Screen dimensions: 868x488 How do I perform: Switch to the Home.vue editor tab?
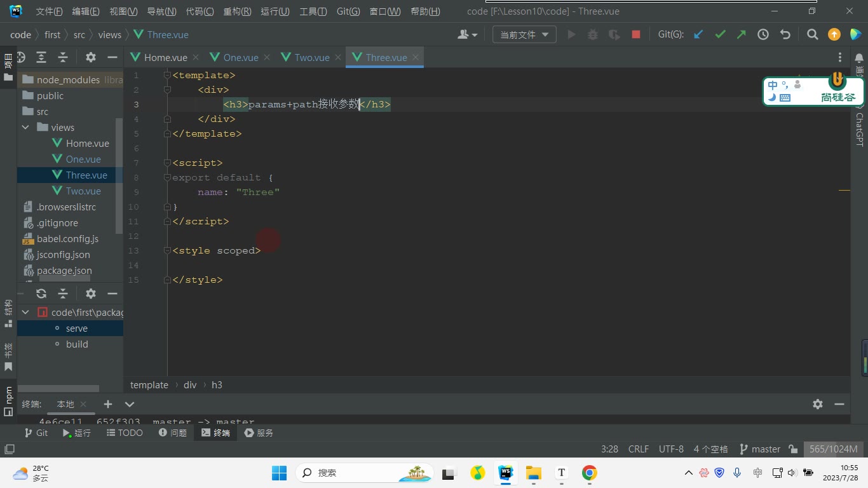tap(165, 57)
